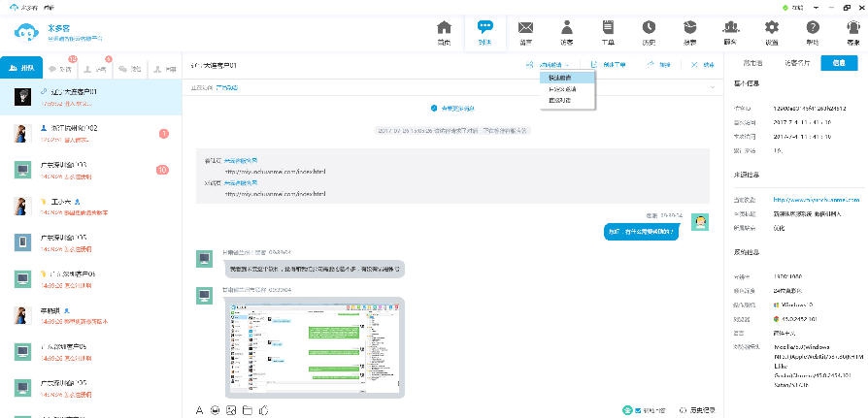Click the create work order icon in chat header
This screenshot has height=418, width=868.
click(x=594, y=65)
